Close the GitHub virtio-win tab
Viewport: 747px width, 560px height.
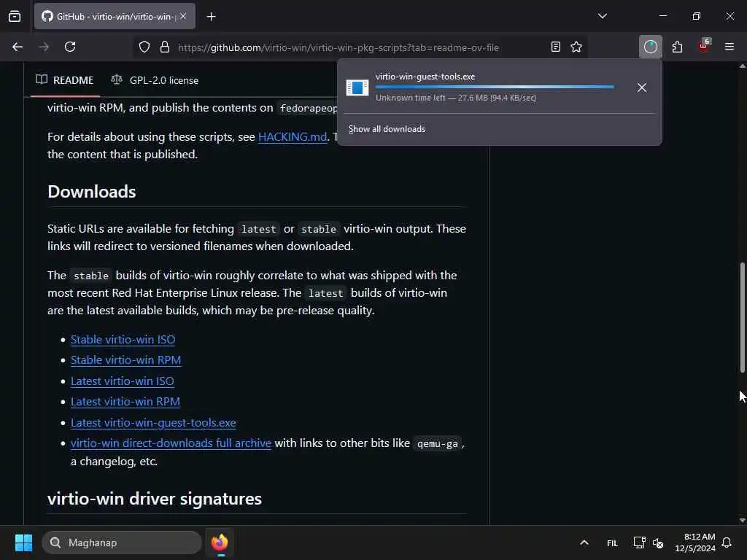click(183, 16)
